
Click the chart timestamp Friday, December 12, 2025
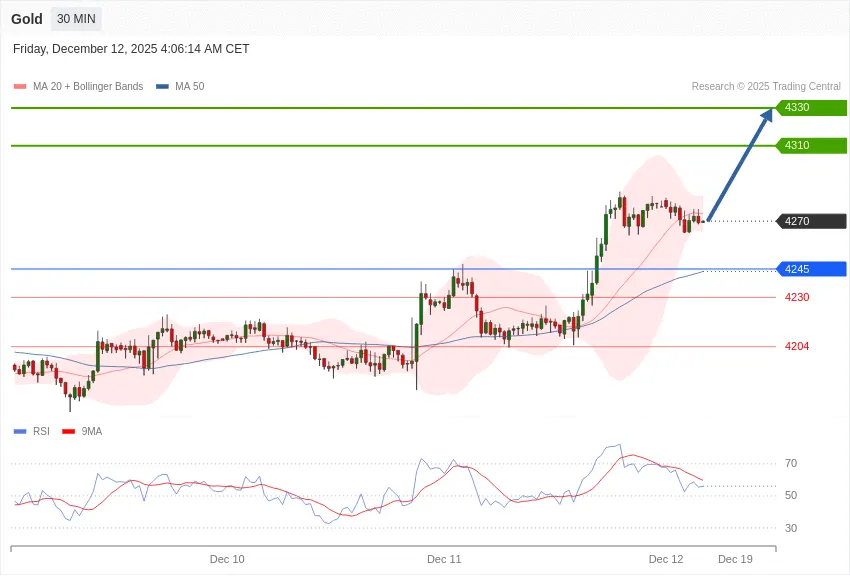point(131,49)
